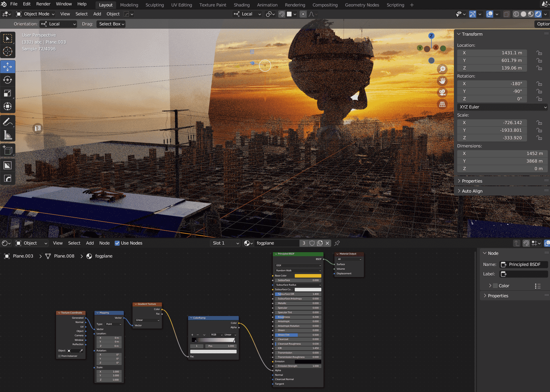The height and width of the screenshot is (392, 550).
Task: Switch to the Shading workspace tab
Action: (x=241, y=5)
